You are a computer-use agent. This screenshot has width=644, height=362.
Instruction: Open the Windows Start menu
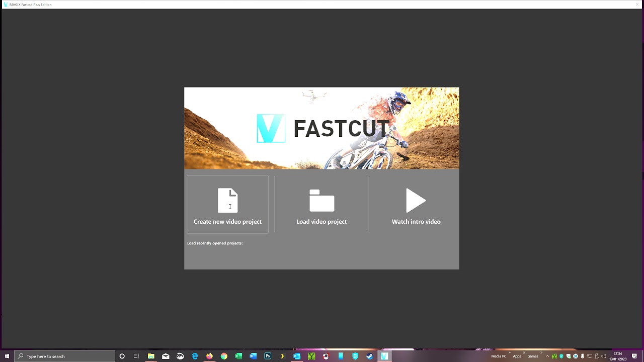[7, 356]
